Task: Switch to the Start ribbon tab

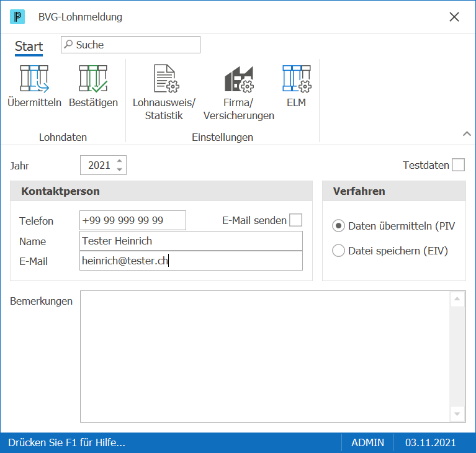Action: [x=29, y=47]
